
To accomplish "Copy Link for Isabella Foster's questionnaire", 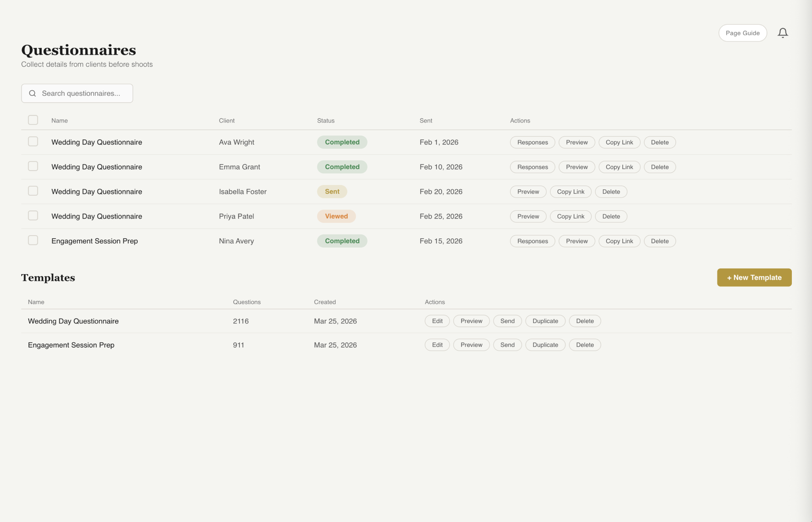I will (x=570, y=191).
